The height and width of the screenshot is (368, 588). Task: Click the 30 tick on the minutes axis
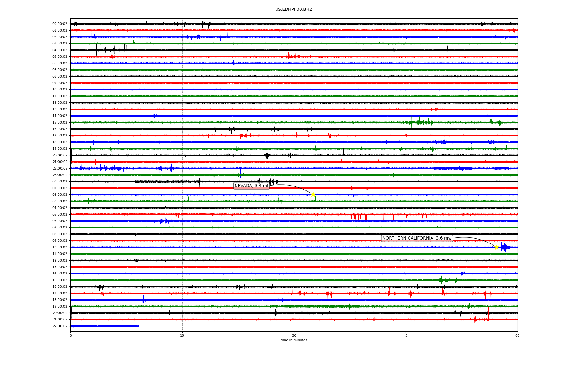click(x=294, y=335)
